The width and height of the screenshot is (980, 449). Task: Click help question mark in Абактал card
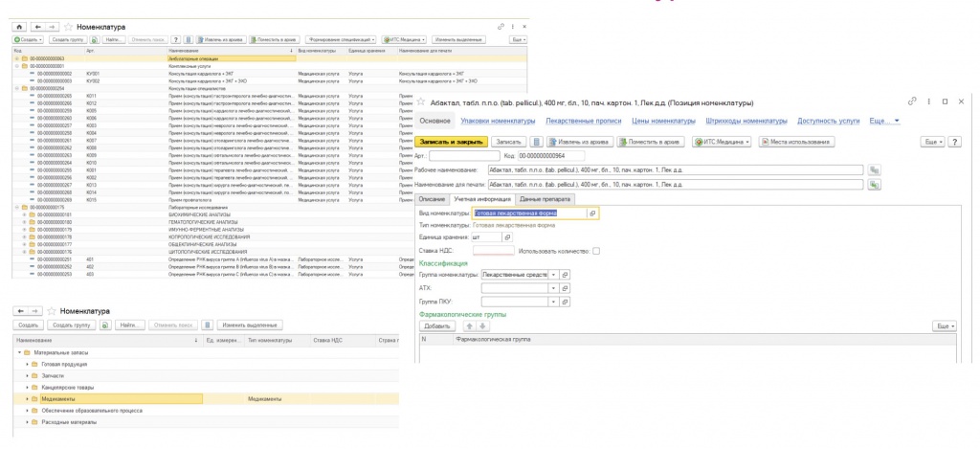[x=955, y=142]
